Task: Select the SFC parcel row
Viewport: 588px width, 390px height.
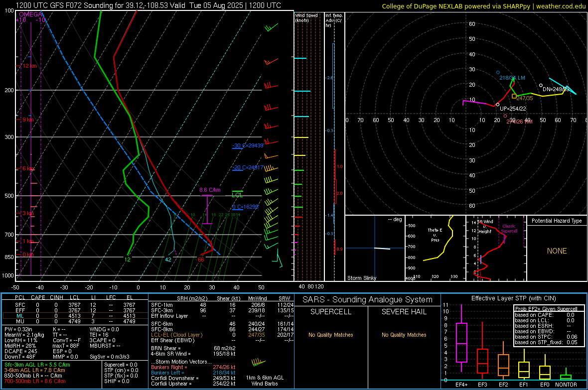Action: coord(75,305)
